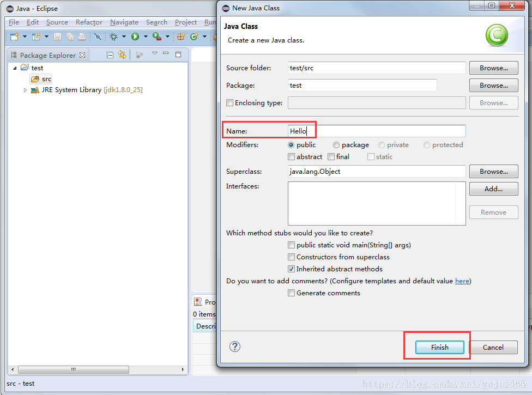Click the JRE System Library icon
532x395 pixels.
[x=35, y=90]
